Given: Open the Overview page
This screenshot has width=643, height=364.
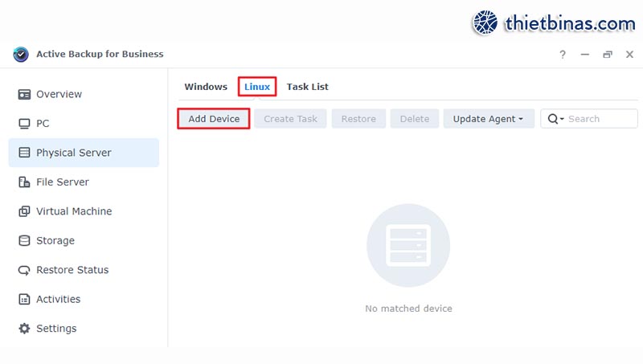Looking at the screenshot, I should (x=84, y=94).
